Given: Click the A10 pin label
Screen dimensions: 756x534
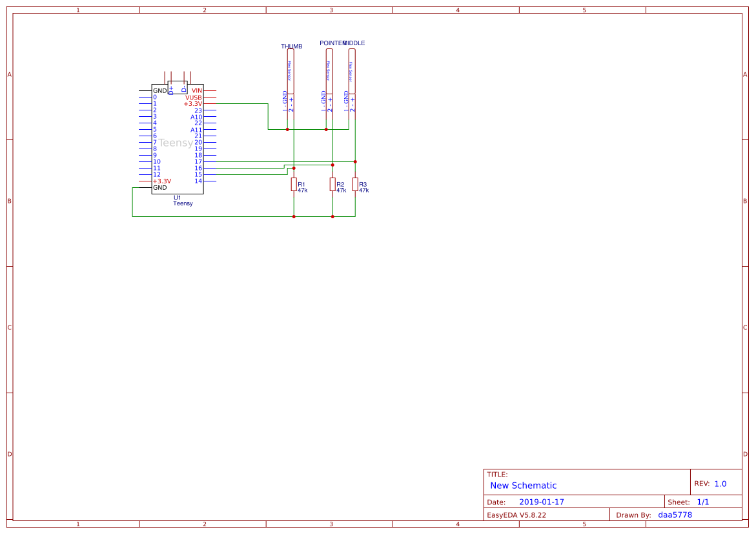Looking at the screenshot, I should [x=196, y=117].
